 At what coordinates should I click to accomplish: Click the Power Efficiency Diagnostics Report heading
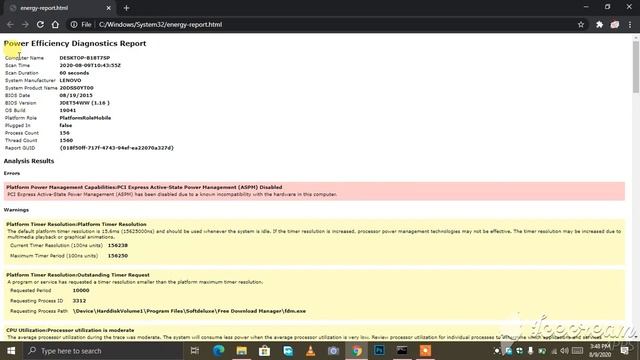[x=75, y=43]
